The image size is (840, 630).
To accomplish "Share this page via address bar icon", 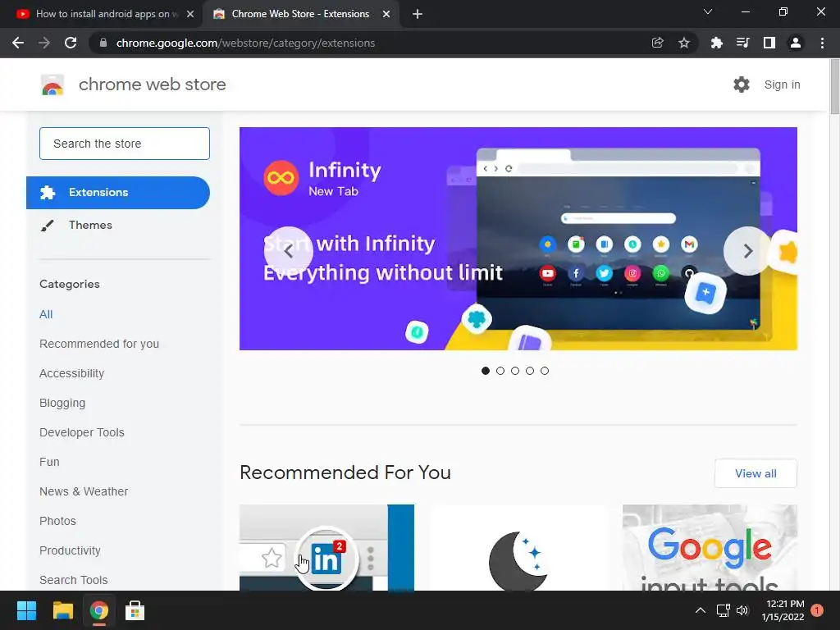I will click(657, 43).
